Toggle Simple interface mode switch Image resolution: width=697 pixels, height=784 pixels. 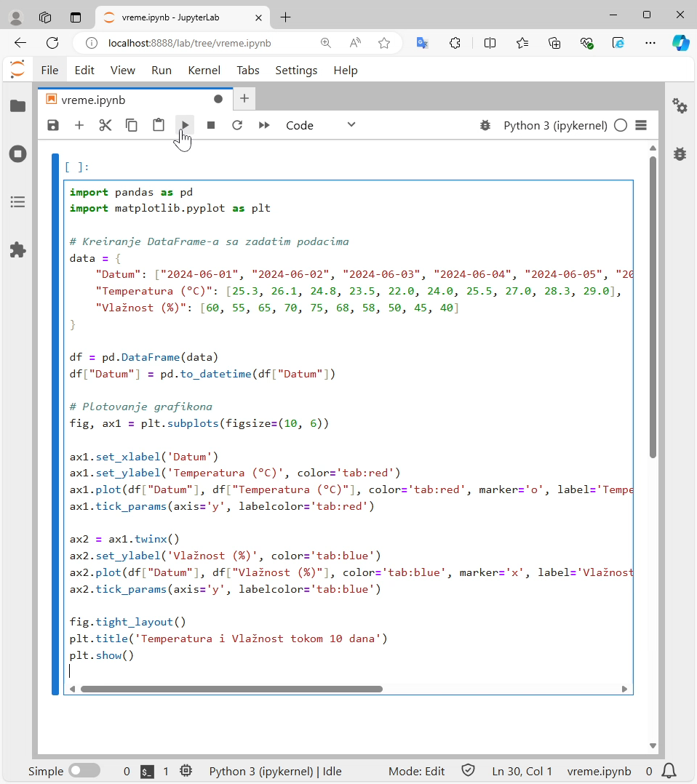click(x=84, y=770)
